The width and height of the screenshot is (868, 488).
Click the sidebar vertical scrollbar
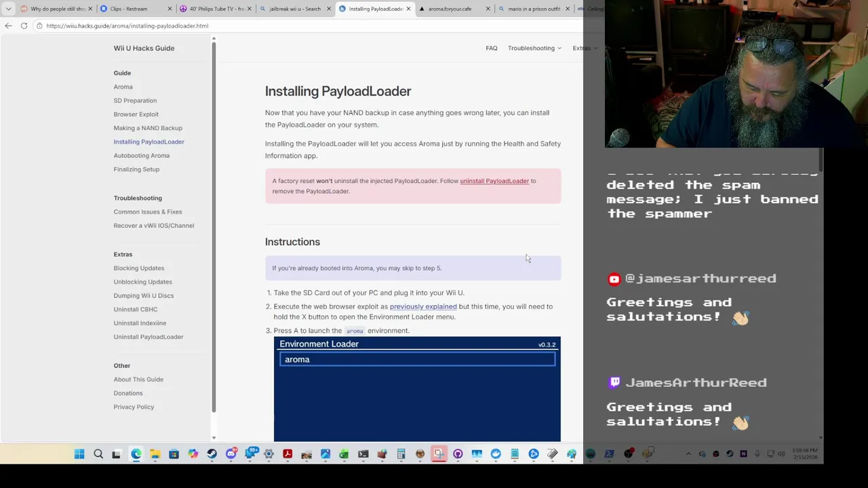[214, 227]
